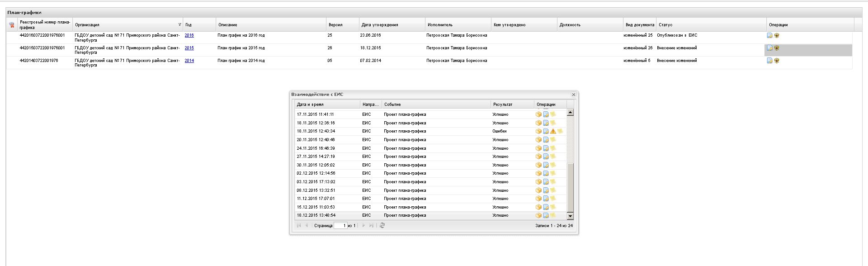
Task: Click the dialog scrollbar down arrow
Action: click(570, 216)
